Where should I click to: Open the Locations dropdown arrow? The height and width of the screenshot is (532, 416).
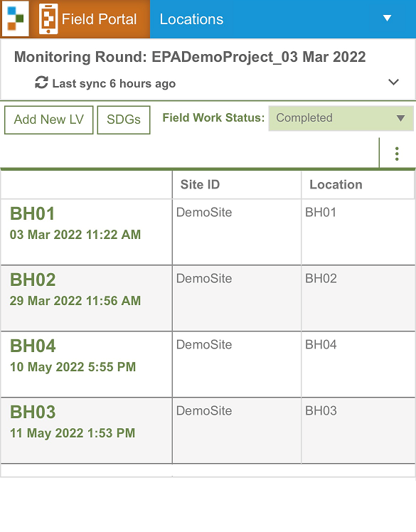(387, 18)
